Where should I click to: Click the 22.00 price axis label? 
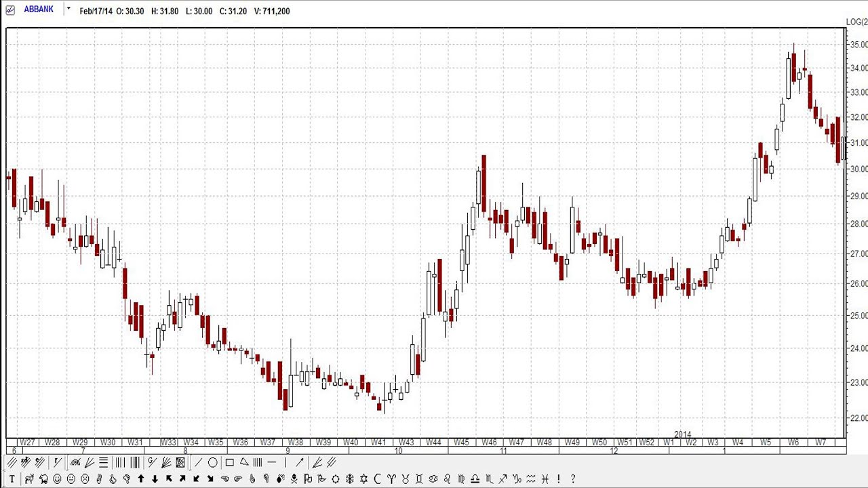click(859, 418)
